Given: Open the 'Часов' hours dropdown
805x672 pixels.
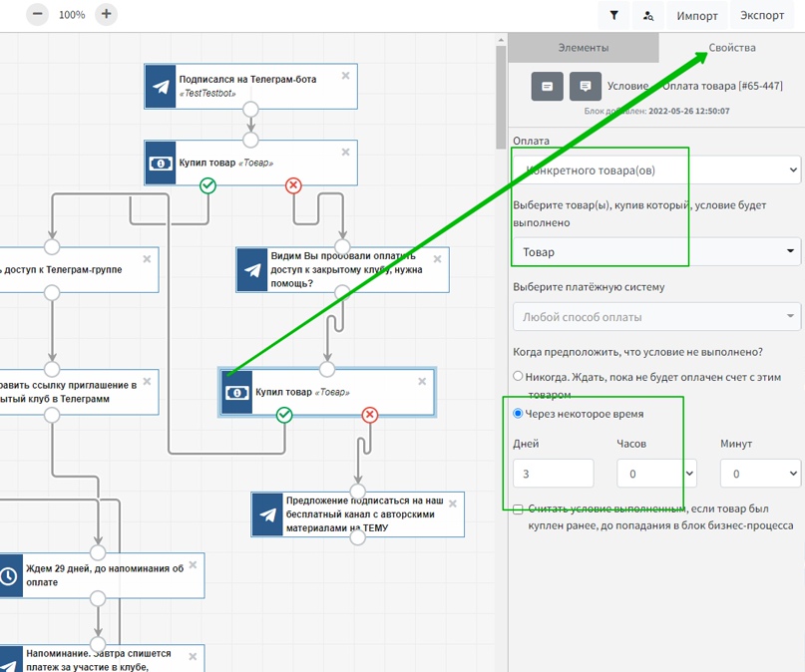Looking at the screenshot, I should coord(655,474).
